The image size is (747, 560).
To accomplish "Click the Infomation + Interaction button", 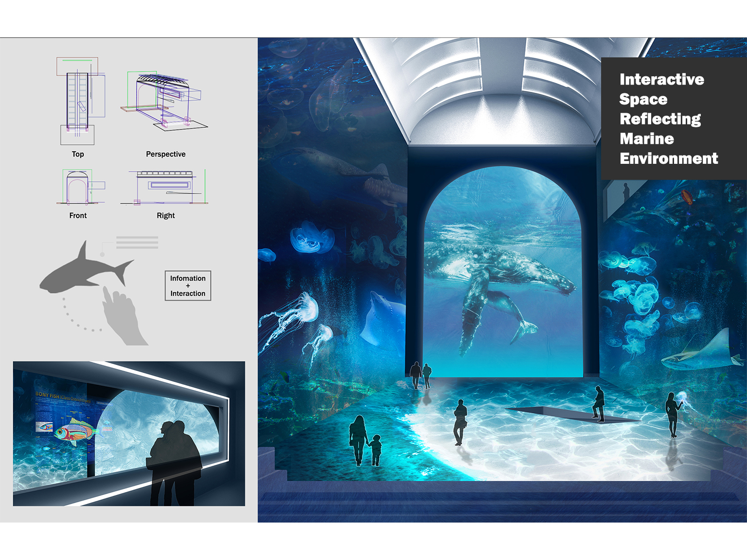I will [x=188, y=286].
